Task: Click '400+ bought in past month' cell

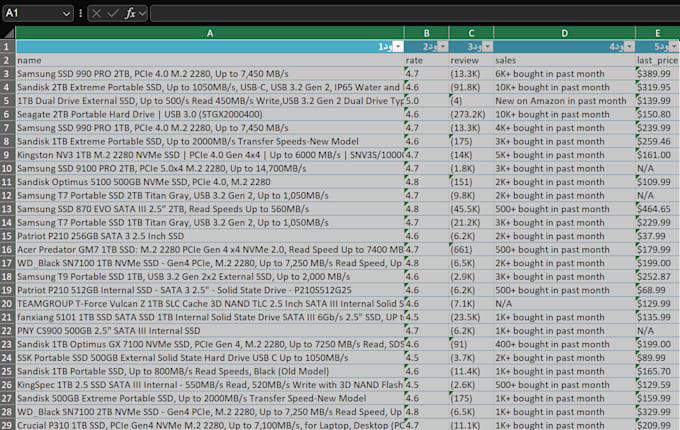Action: [564, 344]
